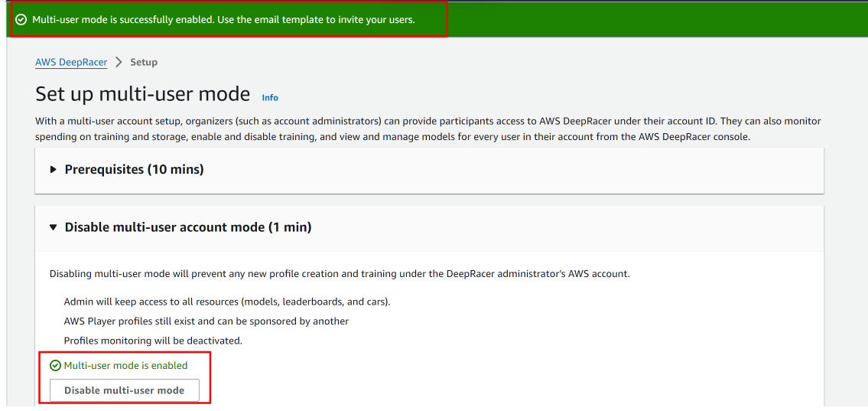Click the breadcrumb chevron separator icon
This screenshot has width=868, height=411.
[119, 62]
